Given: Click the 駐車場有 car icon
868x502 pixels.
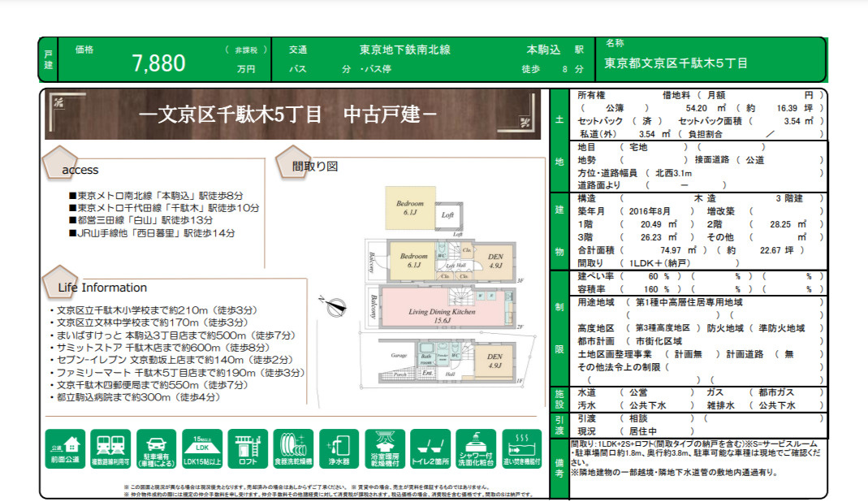Looking at the screenshot, I should click(x=156, y=449).
